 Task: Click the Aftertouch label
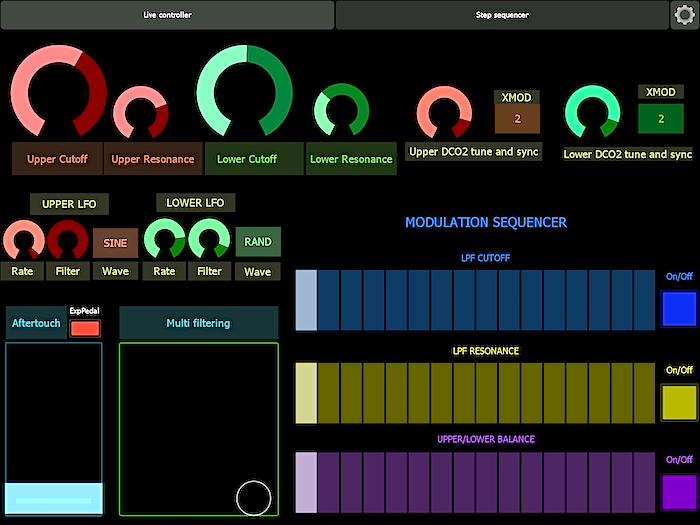[36, 323]
